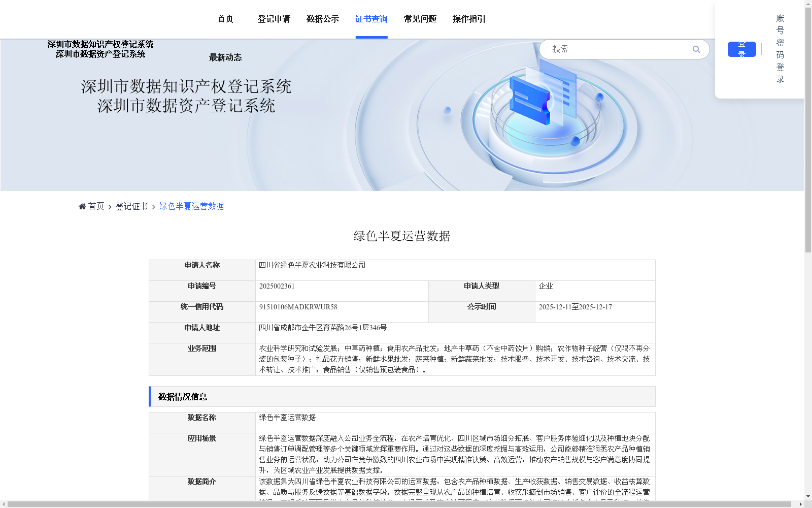The height and width of the screenshot is (508, 812).
Task: Select application number 2025002361
Action: (277, 286)
